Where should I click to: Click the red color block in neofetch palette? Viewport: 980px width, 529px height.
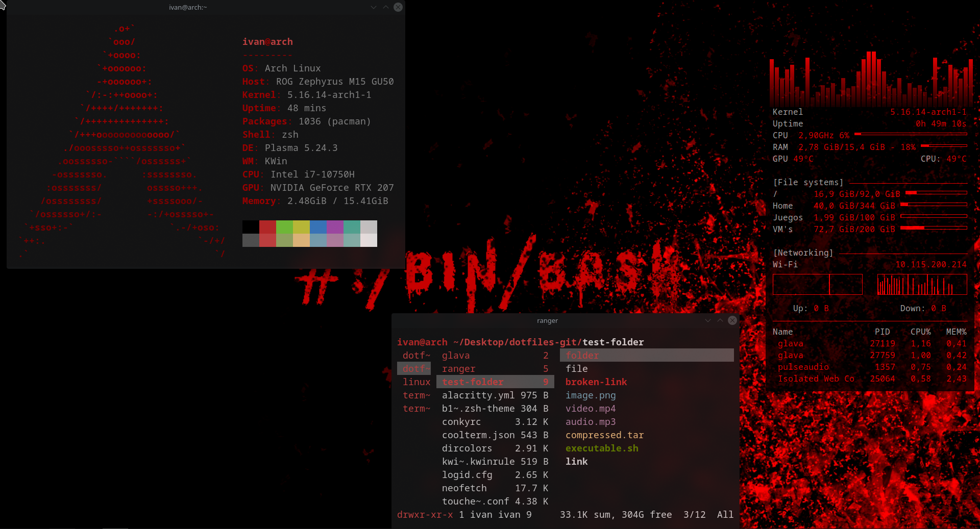[x=267, y=227]
